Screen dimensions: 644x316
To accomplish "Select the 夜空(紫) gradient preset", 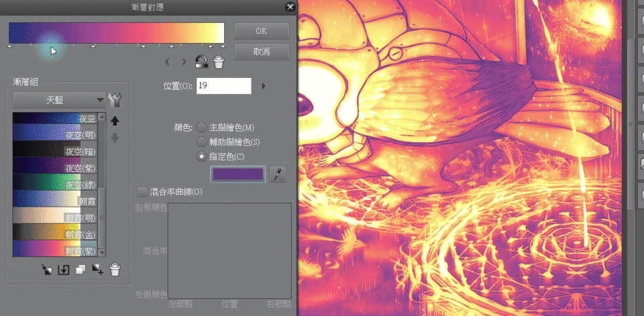I will tap(55, 165).
